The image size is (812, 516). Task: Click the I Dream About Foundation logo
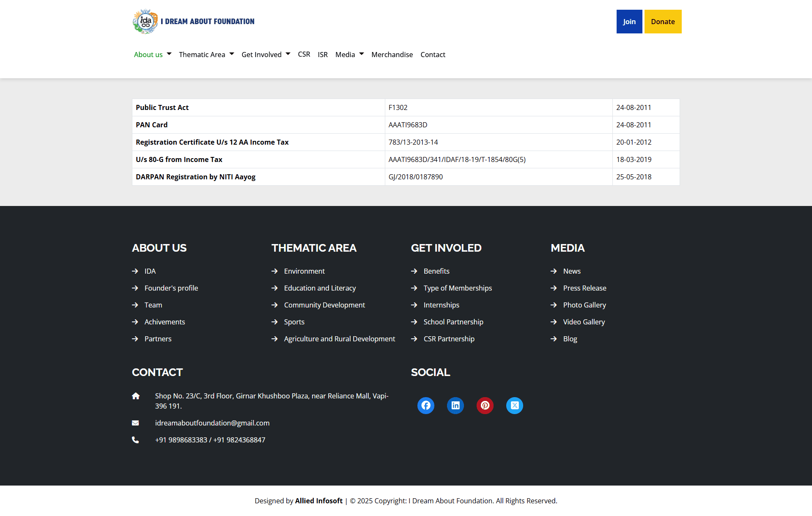pos(194,22)
